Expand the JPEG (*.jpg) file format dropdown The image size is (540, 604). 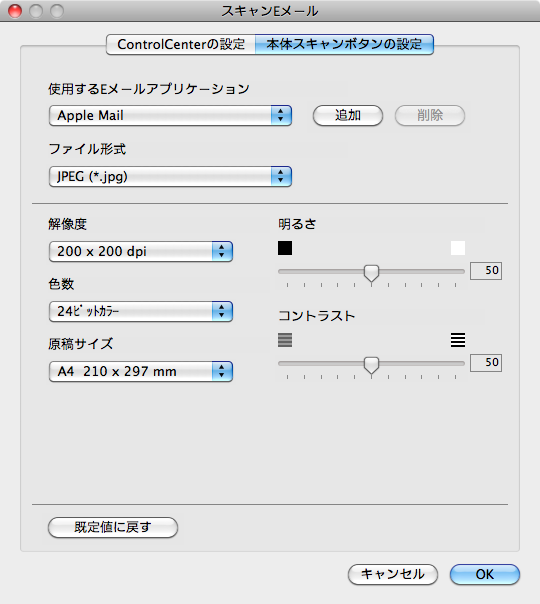(x=170, y=177)
